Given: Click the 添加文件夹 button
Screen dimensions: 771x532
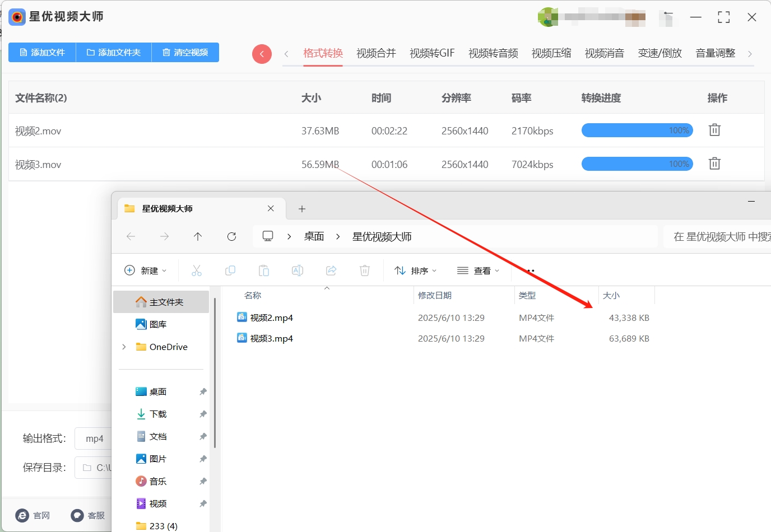Looking at the screenshot, I should [x=114, y=52].
